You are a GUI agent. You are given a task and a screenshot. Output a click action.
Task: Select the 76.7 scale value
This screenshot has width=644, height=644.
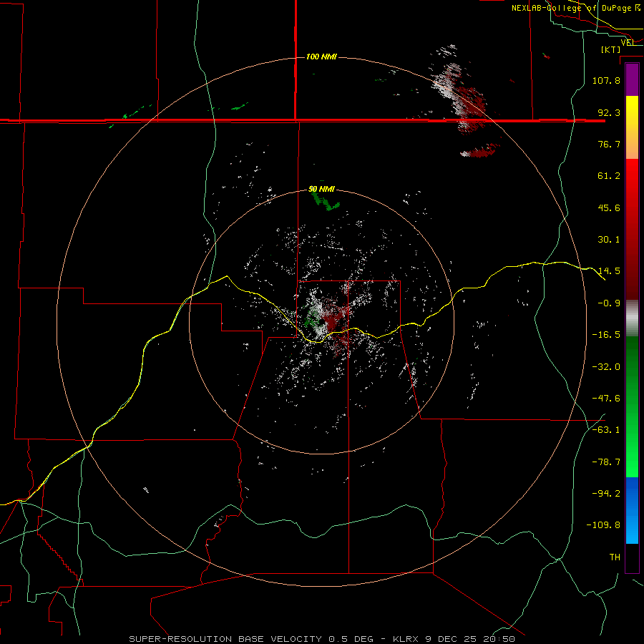609,144
